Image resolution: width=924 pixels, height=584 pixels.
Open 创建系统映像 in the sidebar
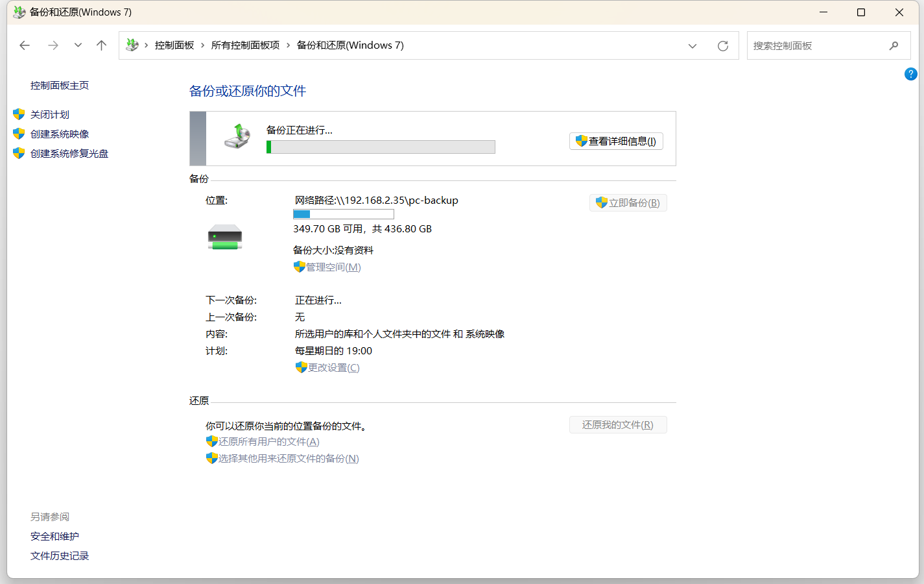point(60,134)
